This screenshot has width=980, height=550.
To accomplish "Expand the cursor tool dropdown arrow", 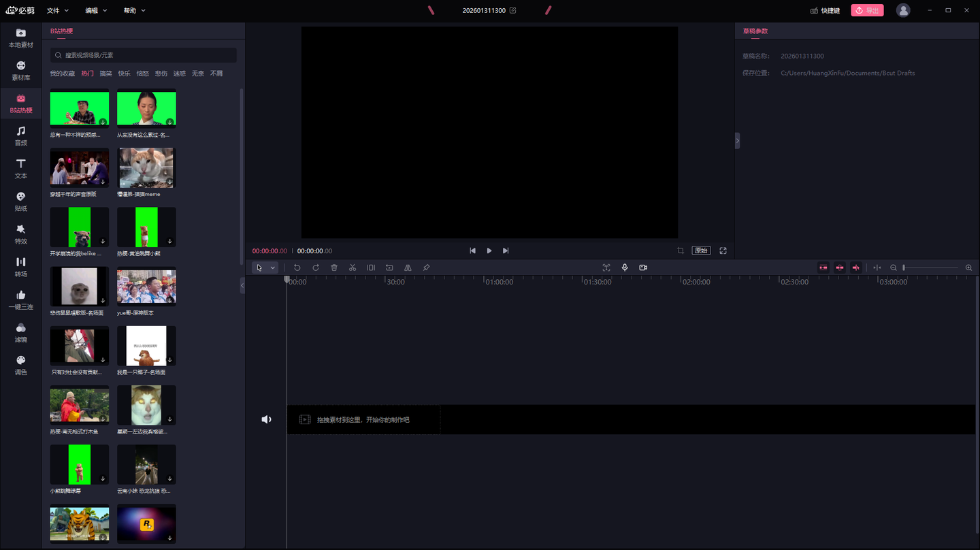I will coord(273,268).
